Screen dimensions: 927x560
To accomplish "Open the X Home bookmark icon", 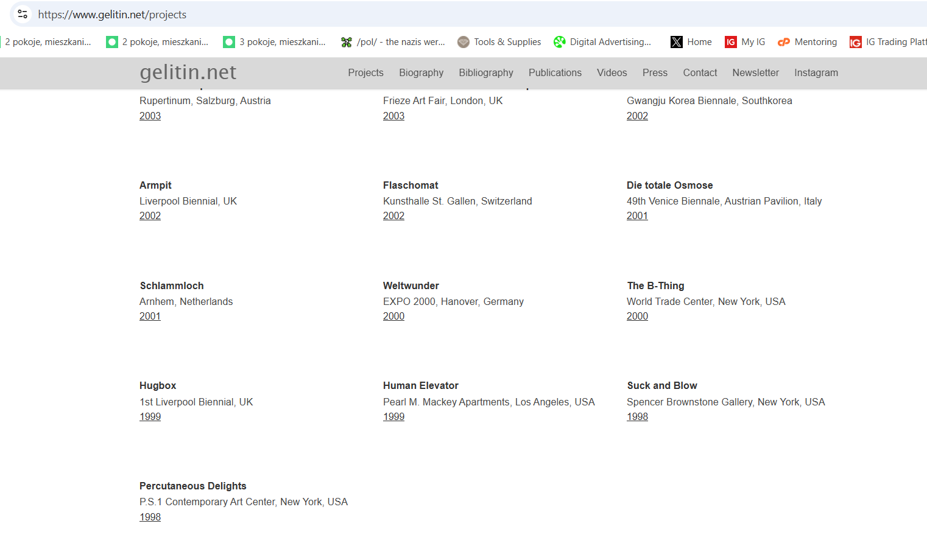I will click(x=677, y=42).
